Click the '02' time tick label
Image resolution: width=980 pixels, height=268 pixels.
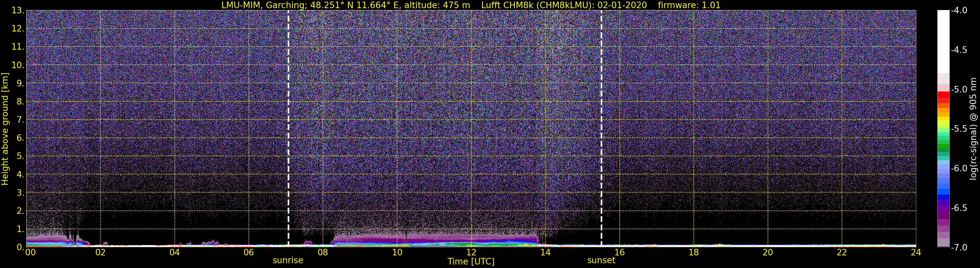tap(100, 252)
